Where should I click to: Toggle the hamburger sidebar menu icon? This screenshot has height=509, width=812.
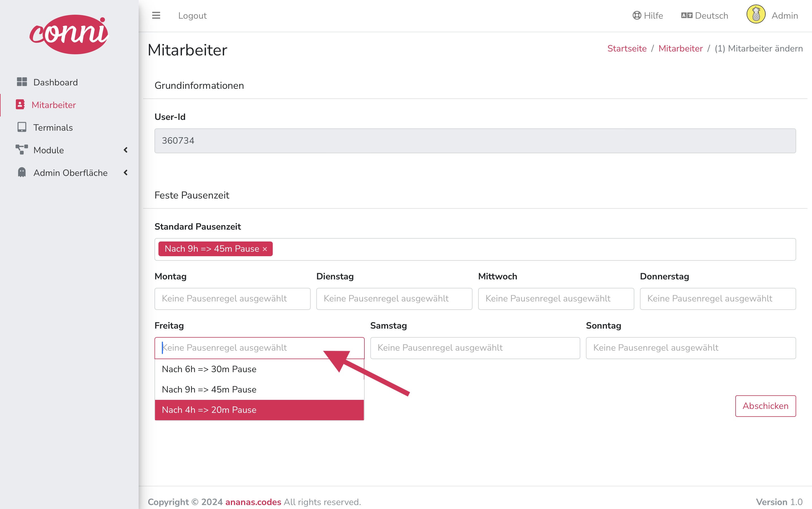tap(156, 16)
